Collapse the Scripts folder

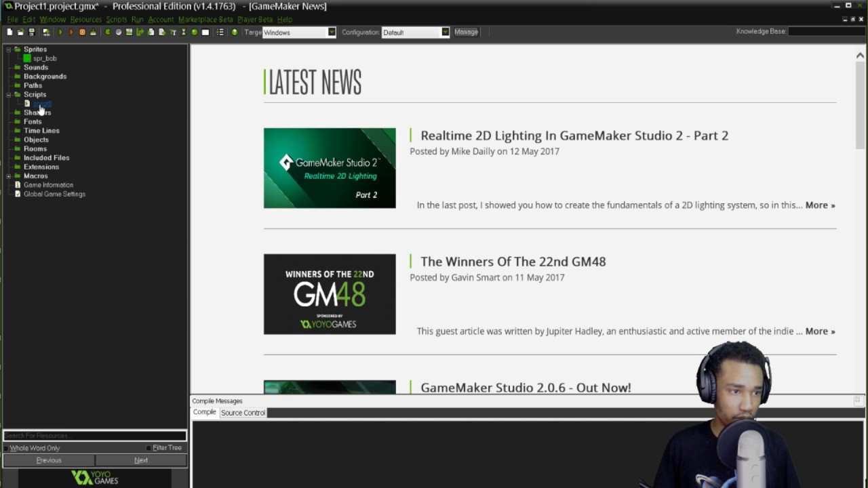pyautogui.click(x=9, y=95)
